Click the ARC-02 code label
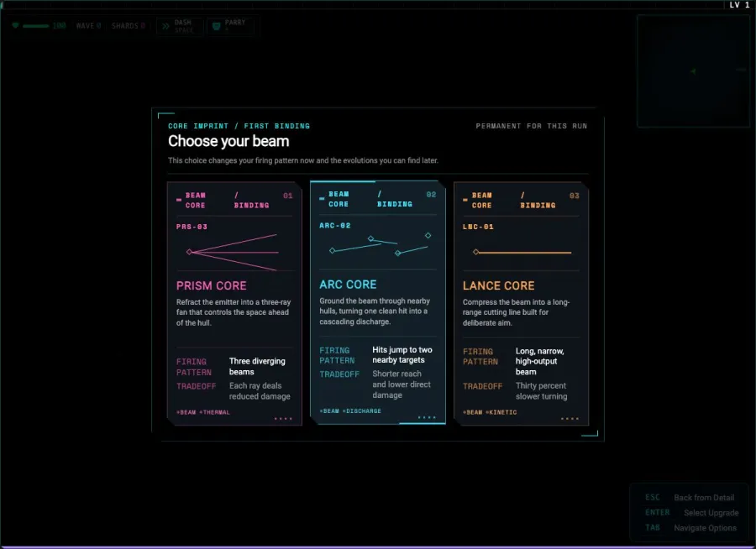 click(335, 225)
